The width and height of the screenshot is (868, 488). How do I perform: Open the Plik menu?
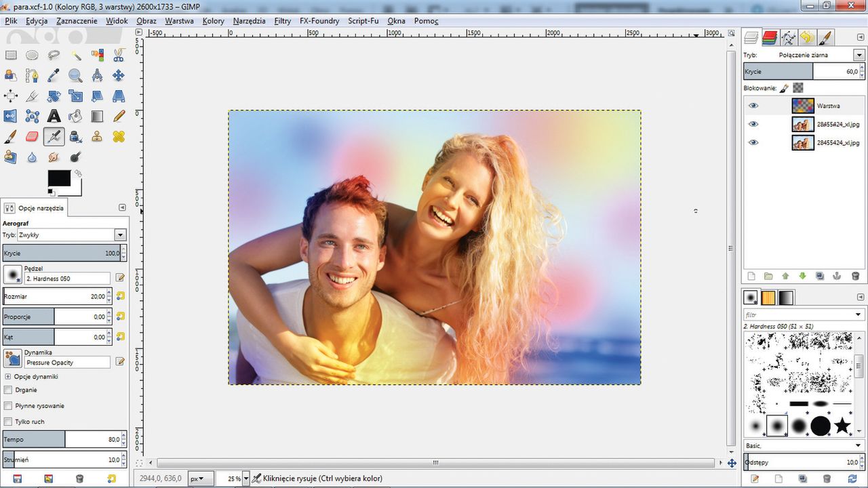click(11, 21)
